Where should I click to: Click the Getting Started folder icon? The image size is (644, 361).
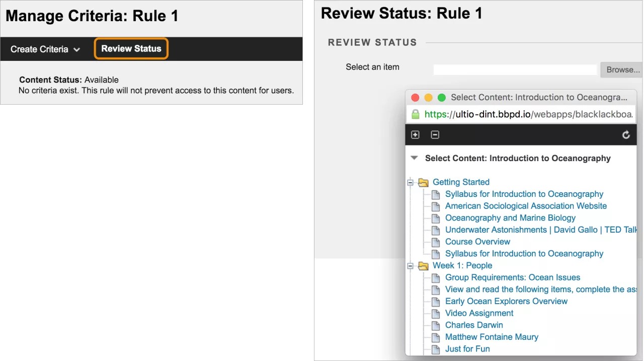pyautogui.click(x=423, y=182)
